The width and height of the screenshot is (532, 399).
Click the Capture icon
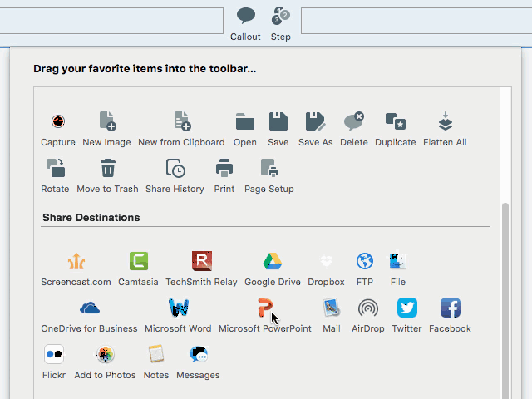(x=58, y=121)
